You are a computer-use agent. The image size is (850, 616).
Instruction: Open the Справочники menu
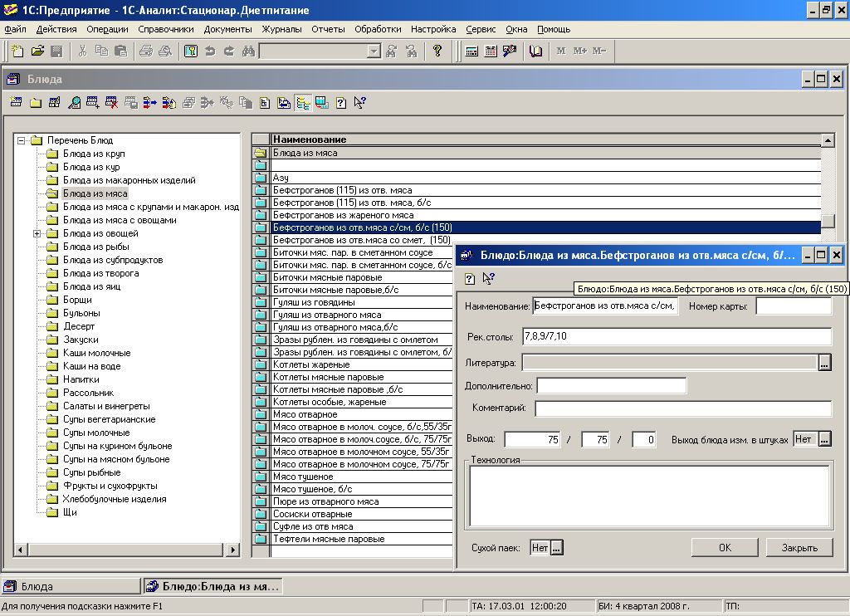click(x=165, y=29)
